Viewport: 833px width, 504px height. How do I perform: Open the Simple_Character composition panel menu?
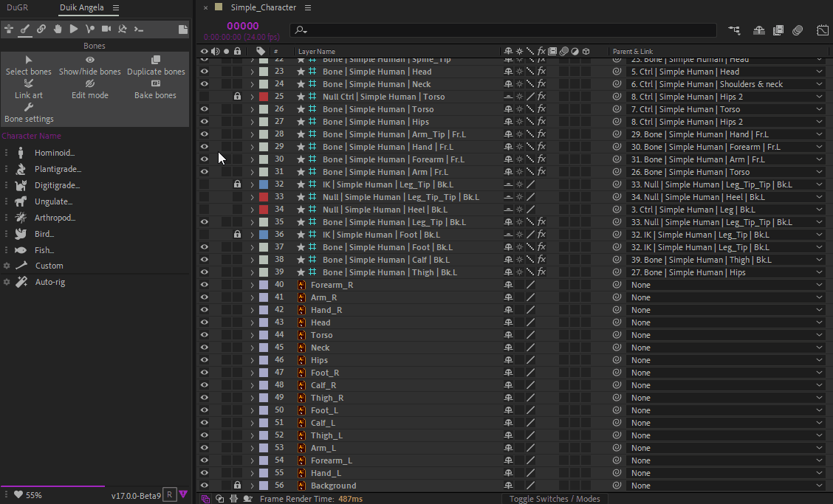coord(308,7)
